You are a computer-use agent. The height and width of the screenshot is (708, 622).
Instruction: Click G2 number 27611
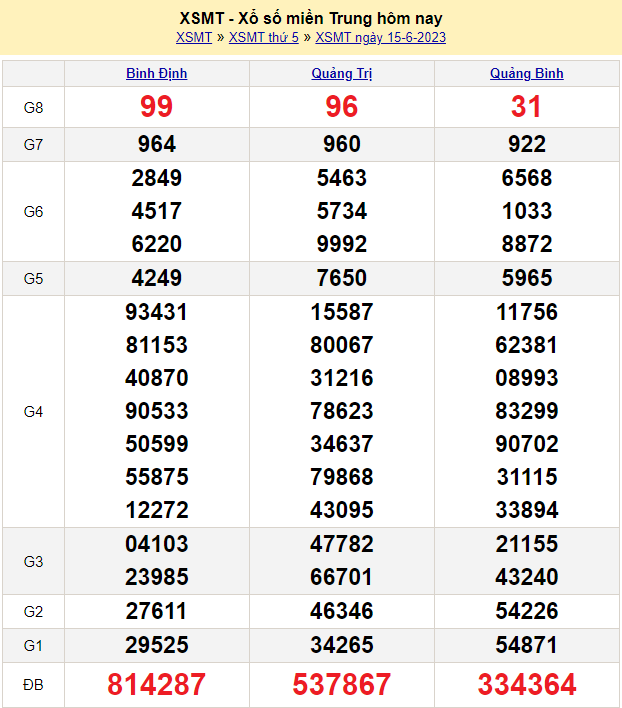pos(157,611)
